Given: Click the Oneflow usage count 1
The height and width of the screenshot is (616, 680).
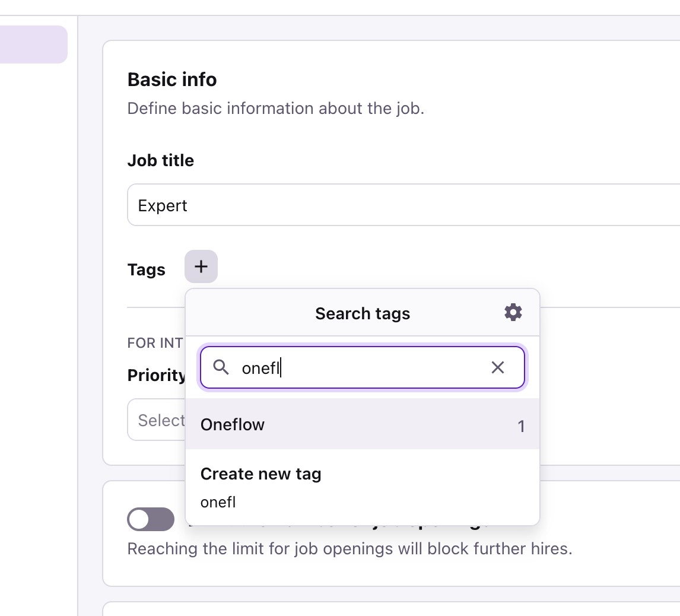Looking at the screenshot, I should point(522,426).
